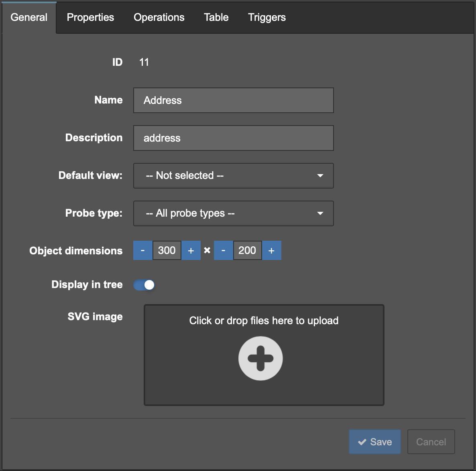Toggle the Display in tree switch
The width and height of the screenshot is (476, 471).
[144, 285]
